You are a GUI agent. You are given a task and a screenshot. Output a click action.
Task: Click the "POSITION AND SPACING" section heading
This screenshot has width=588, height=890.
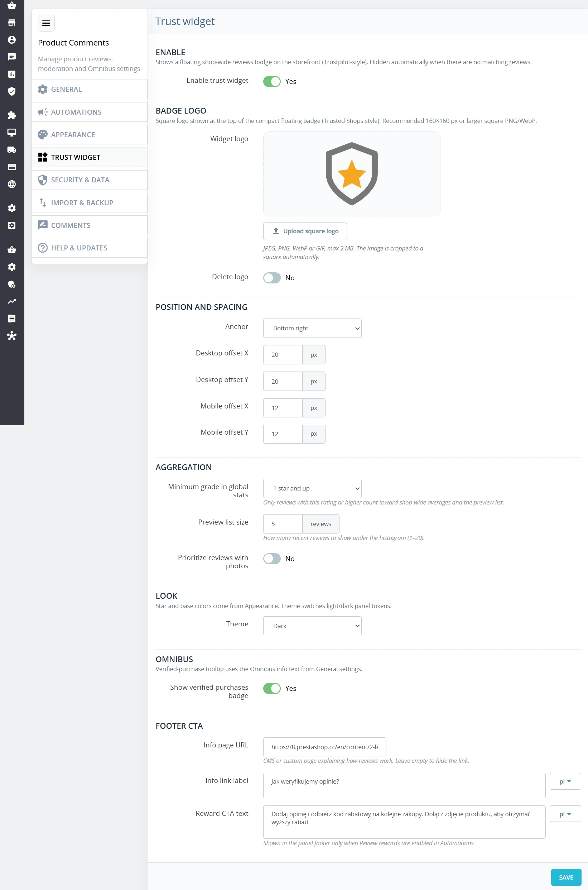coord(201,307)
